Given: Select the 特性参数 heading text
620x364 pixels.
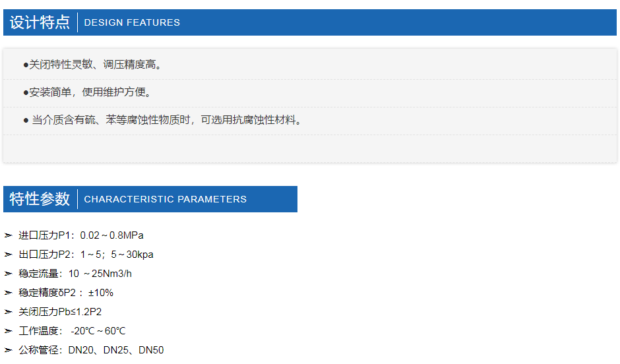Looking at the screenshot, I should pos(40,199).
